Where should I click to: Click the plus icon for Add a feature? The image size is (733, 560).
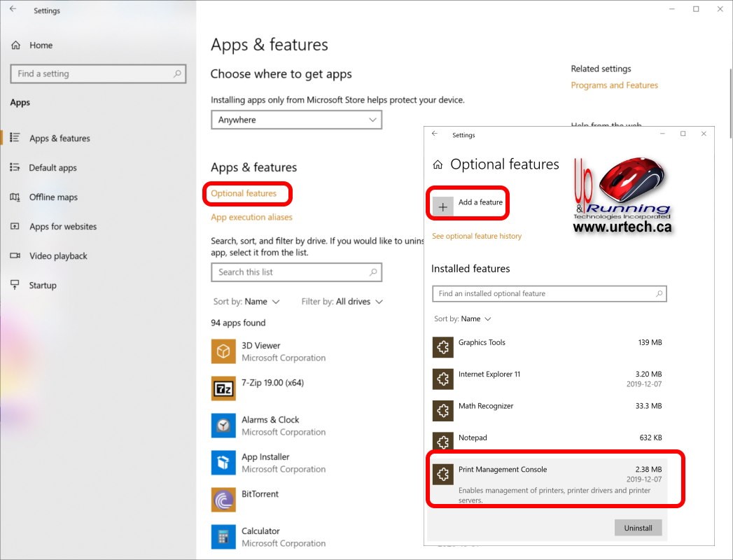point(442,206)
